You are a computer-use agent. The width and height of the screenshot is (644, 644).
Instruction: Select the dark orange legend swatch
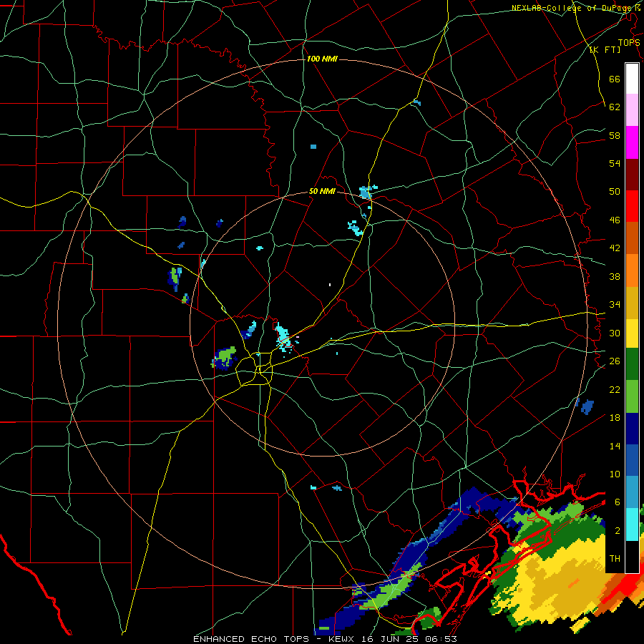(x=632, y=238)
